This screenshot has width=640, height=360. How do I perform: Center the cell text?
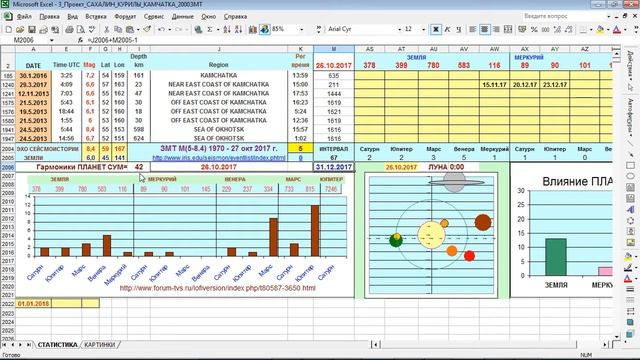[484, 29]
